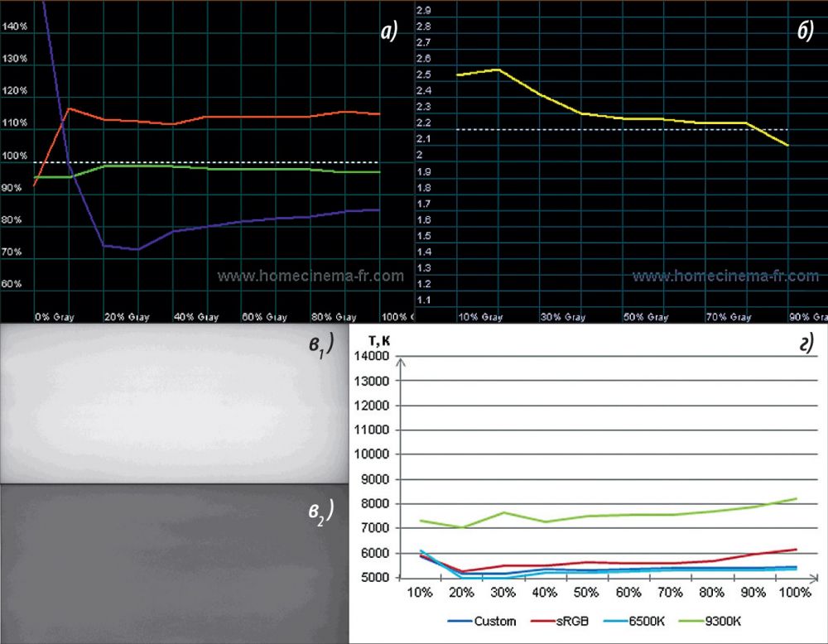Click the 14000 value on temperature axis
828x644 pixels.
373,357
